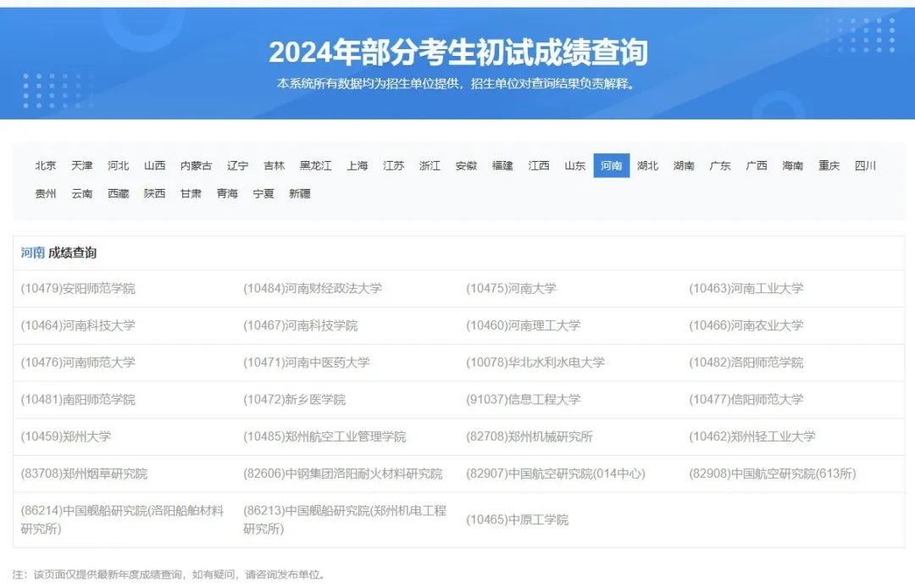Select the 海南 tab
Viewport: 915px width, 588px height.
[792, 166]
